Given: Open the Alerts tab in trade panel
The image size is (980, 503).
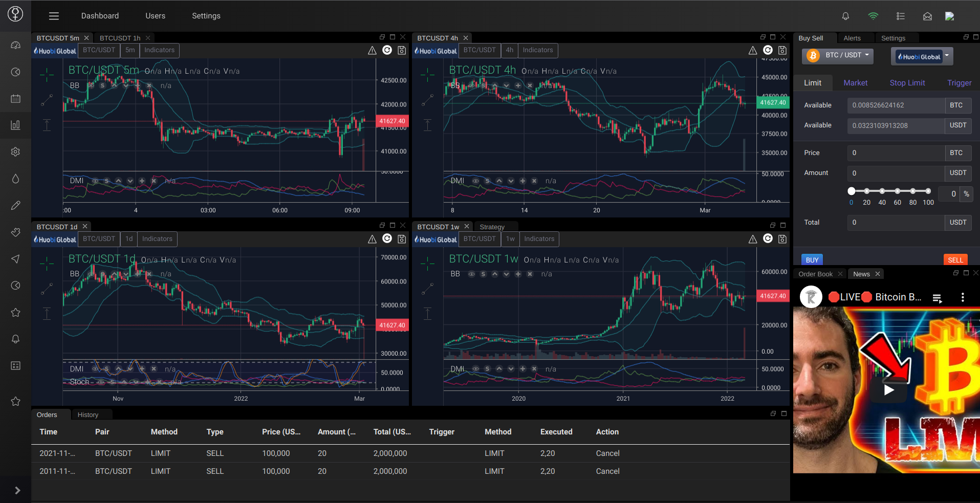Looking at the screenshot, I should 852,38.
